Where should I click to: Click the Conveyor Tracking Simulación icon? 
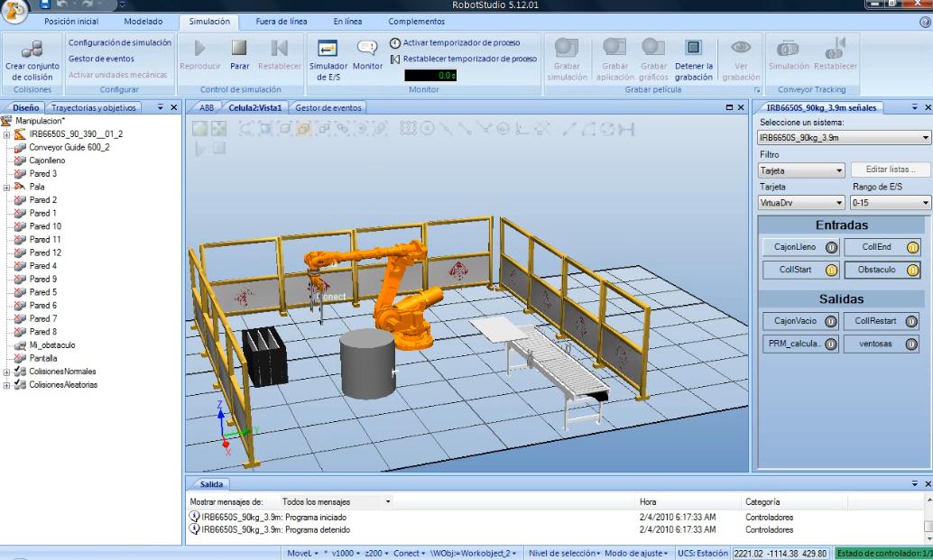pyautogui.click(x=789, y=49)
